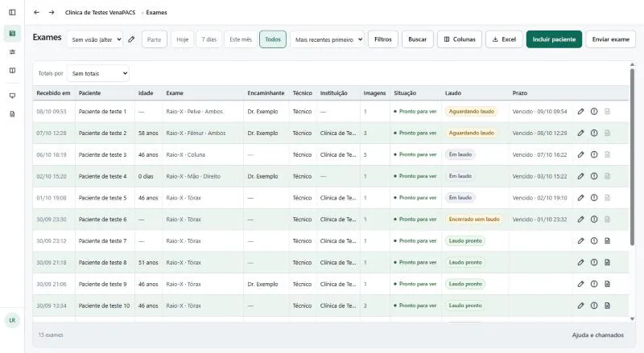Open 'Ajuda e chamados' link
Image resolution: width=644 pixels, height=353 pixels.
click(598, 335)
